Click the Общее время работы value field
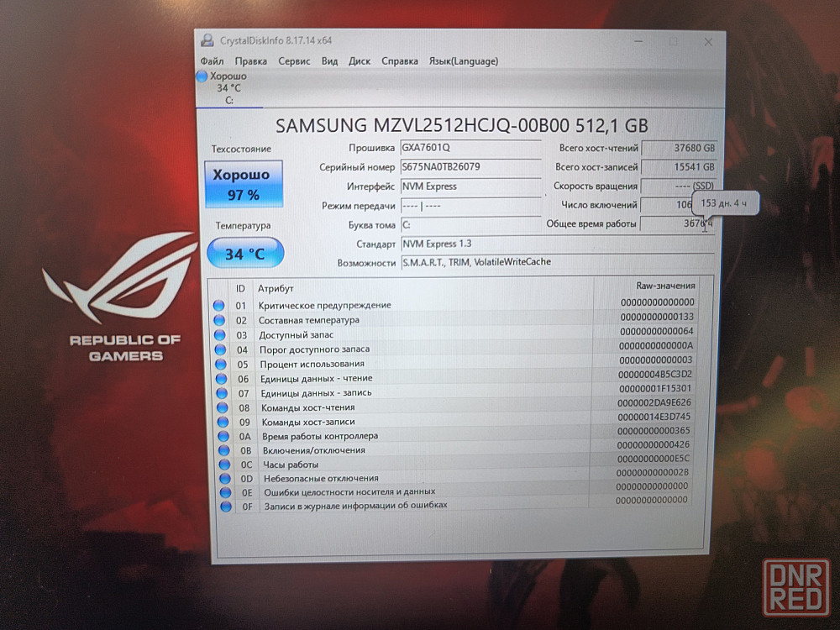Viewport: 840px width, 630px height. (677, 223)
